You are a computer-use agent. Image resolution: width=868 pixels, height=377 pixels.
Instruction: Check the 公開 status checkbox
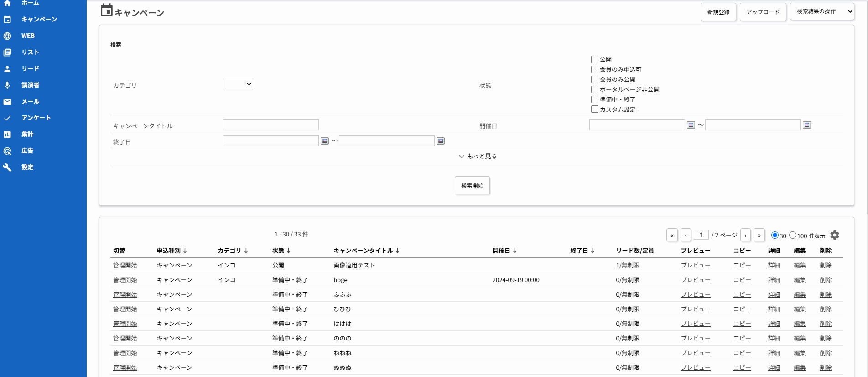[595, 59]
